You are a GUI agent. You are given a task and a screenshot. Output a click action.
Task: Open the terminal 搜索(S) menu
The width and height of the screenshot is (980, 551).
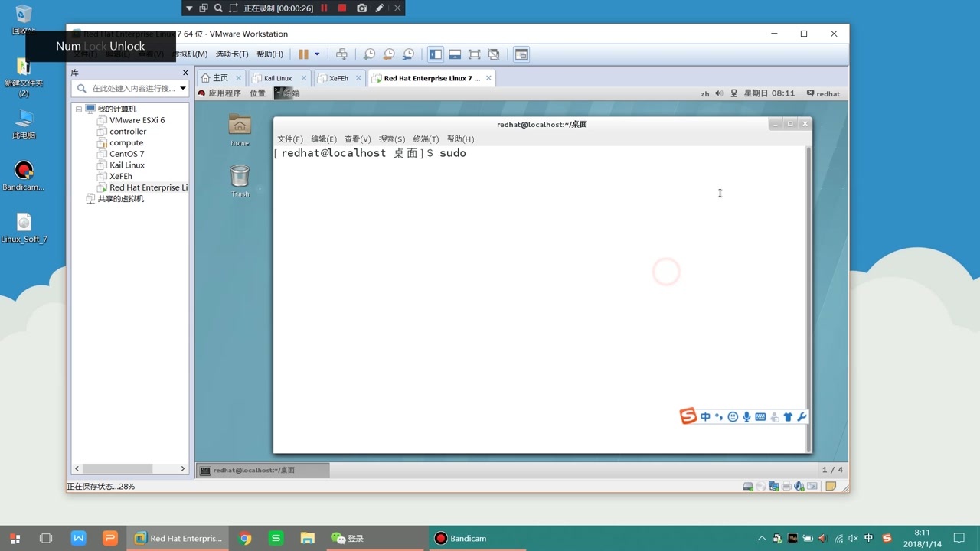(x=392, y=139)
